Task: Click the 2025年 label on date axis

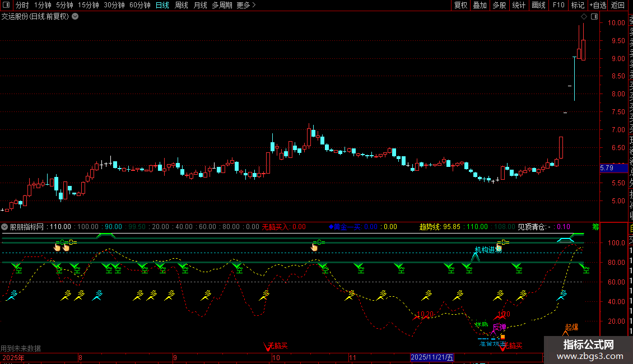Action: [x=13, y=357]
